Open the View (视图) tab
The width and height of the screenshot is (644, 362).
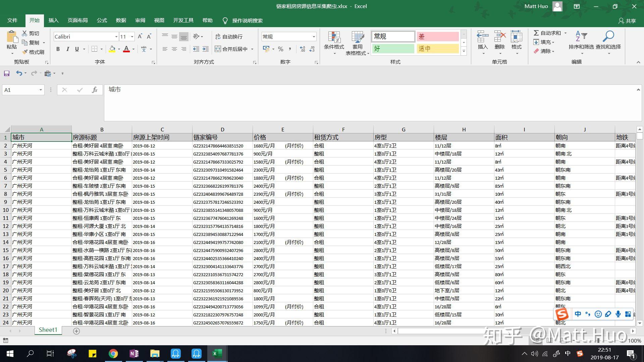pos(159,20)
